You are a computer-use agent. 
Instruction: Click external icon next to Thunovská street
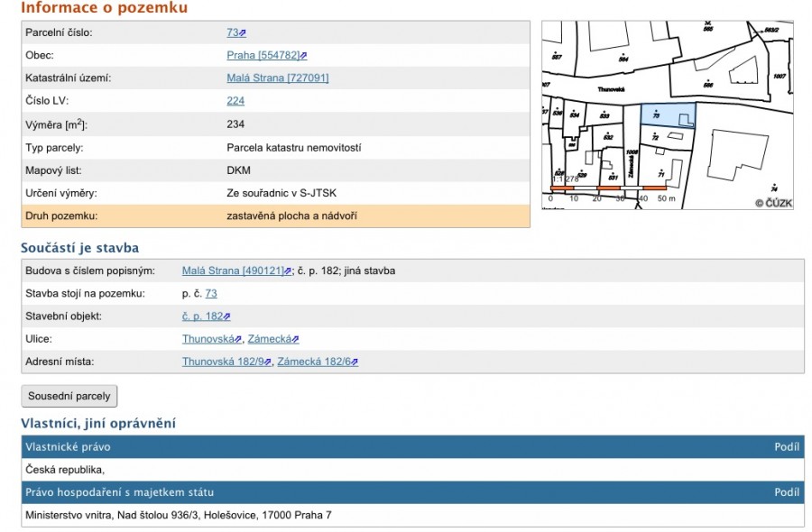238,339
